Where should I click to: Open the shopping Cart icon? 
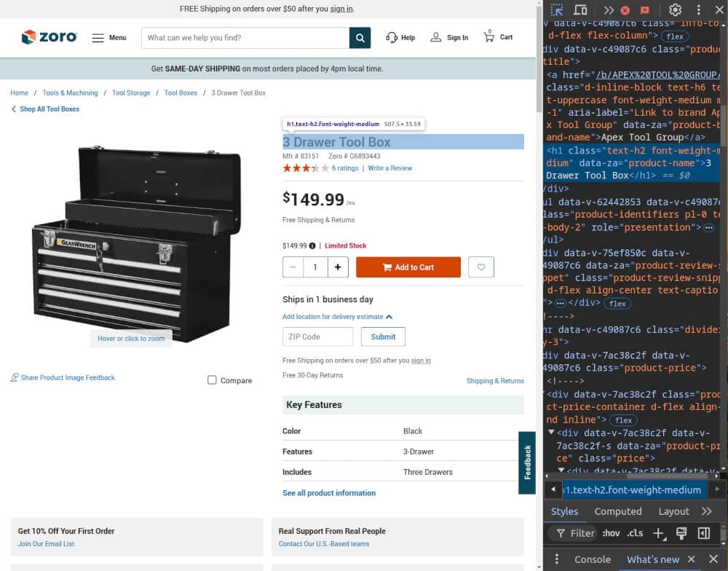(488, 37)
